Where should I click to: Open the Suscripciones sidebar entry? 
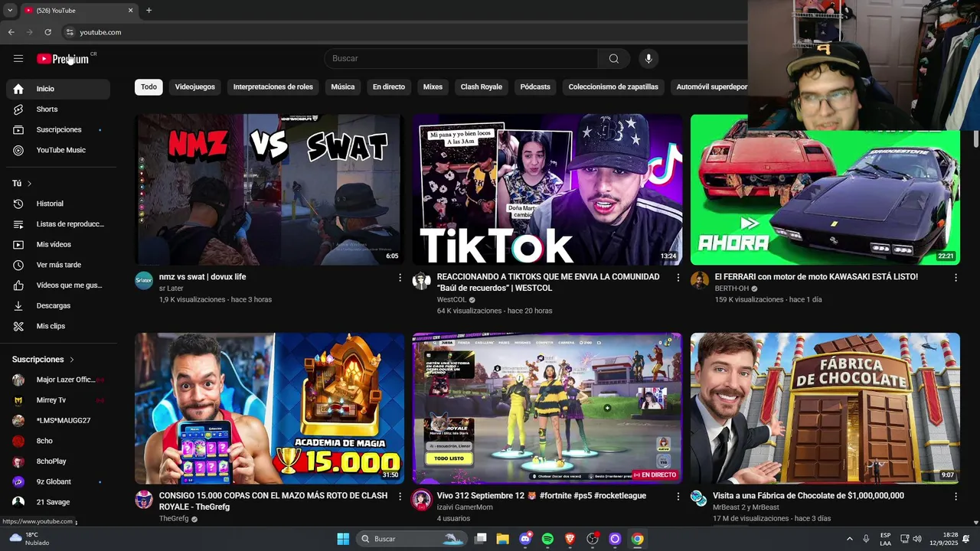(x=58, y=130)
